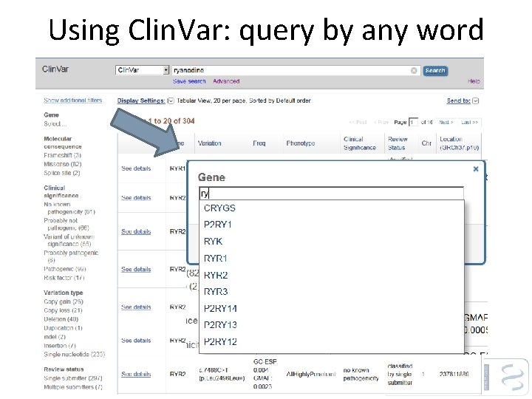Click the Gene Select... filter

click(x=55, y=124)
